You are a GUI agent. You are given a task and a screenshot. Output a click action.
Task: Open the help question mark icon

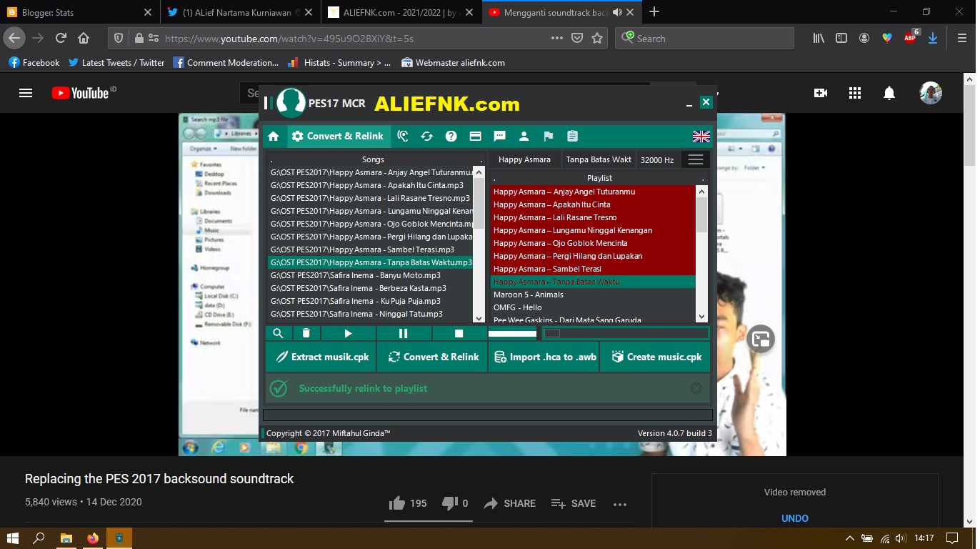pos(451,137)
